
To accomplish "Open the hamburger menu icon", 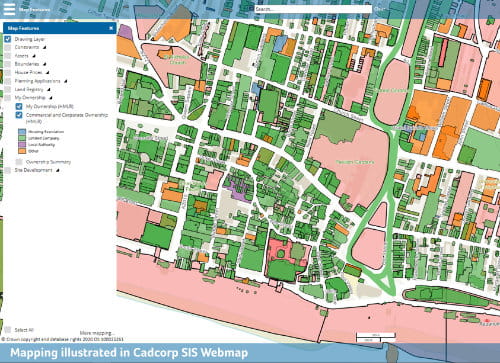I will pyautogui.click(x=9, y=9).
